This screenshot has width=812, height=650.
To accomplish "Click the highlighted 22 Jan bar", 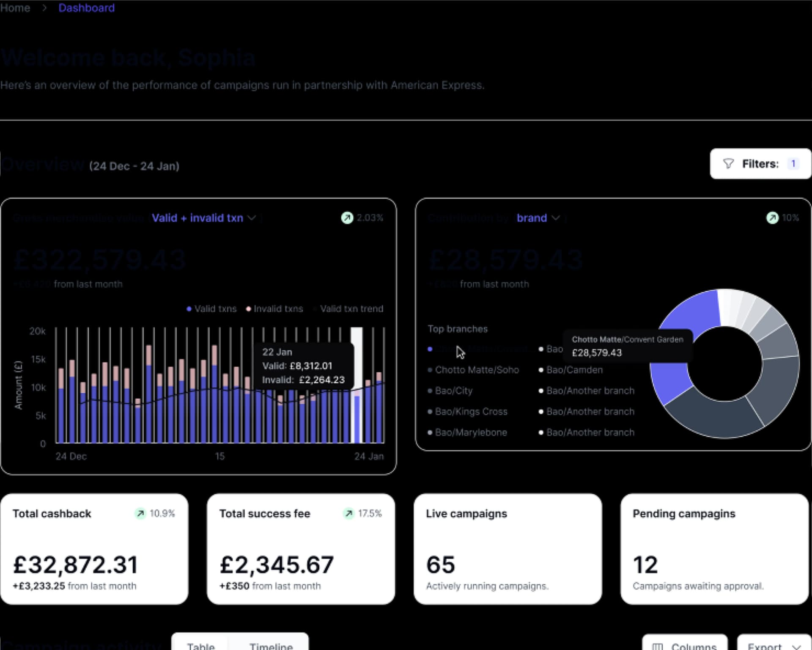I will coord(357,419).
